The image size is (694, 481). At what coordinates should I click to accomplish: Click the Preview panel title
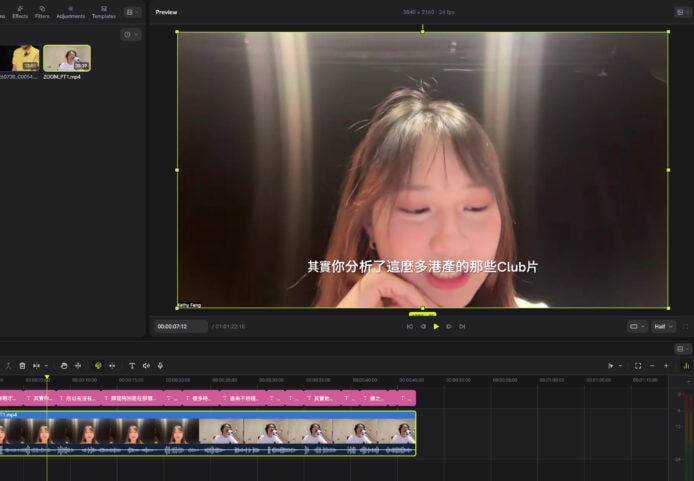pyautogui.click(x=166, y=12)
